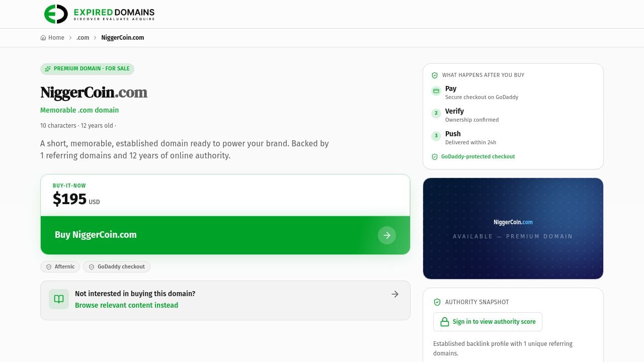Click the dark blue domain preview card

(513, 228)
